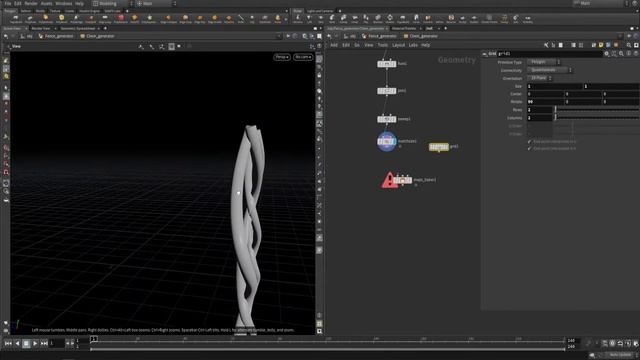The image size is (640, 360).
Task: Select the sweep1 node
Action: click(x=387, y=119)
